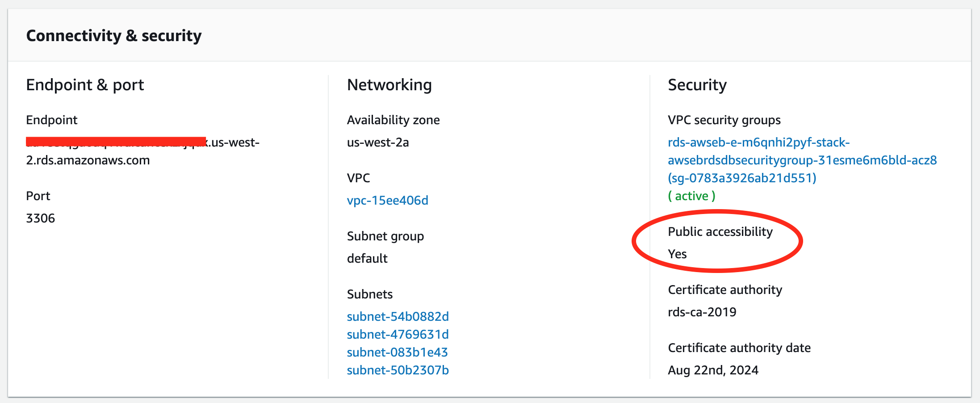The height and width of the screenshot is (403, 980).
Task: Click the Public accessibility label
Action: [720, 231]
